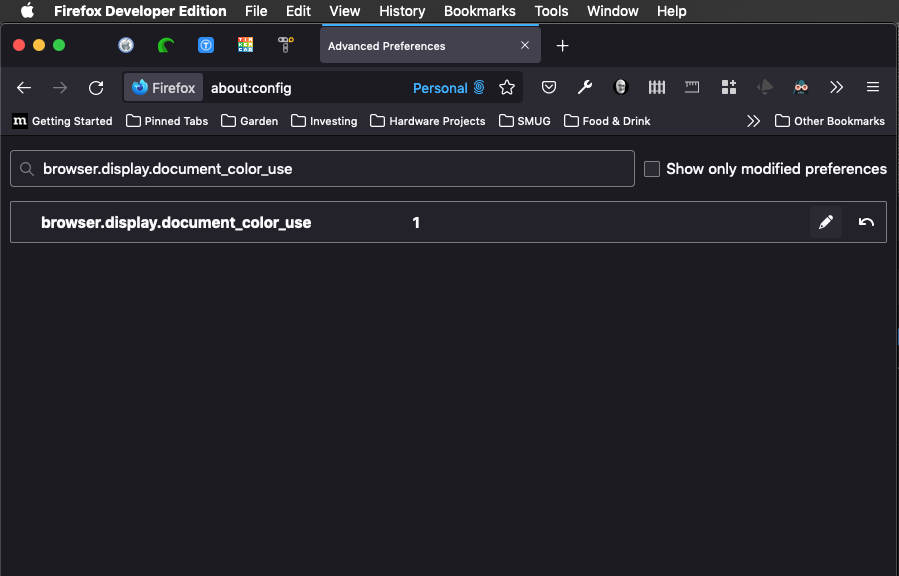This screenshot has height=576, width=899.
Task: Open the Getting Started bookmark
Action: [x=62, y=121]
